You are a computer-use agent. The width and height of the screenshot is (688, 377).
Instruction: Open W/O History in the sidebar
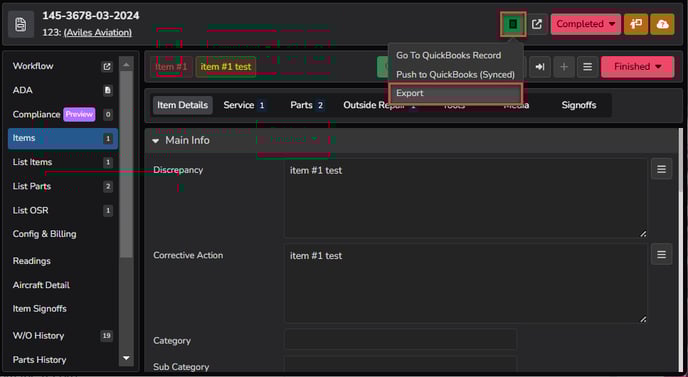63,336
